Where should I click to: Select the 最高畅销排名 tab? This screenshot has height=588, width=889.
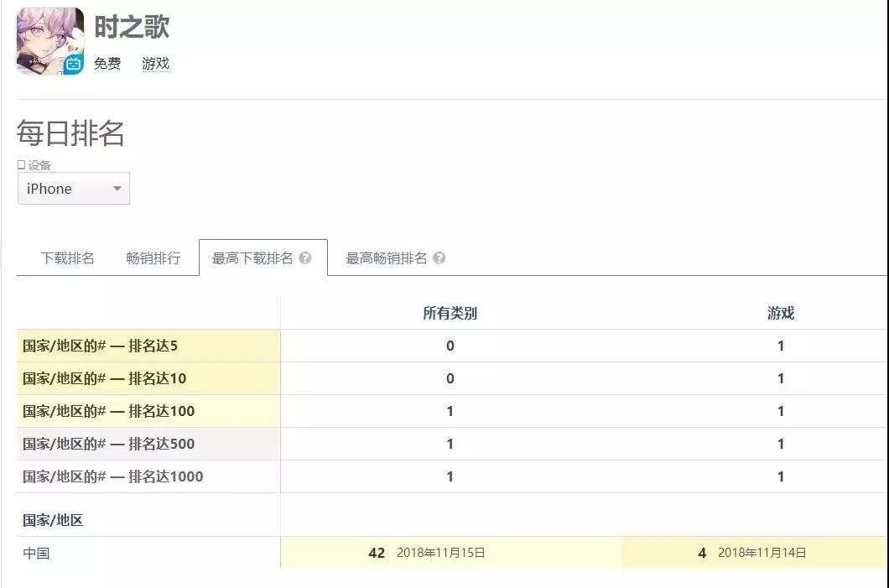tap(395, 258)
